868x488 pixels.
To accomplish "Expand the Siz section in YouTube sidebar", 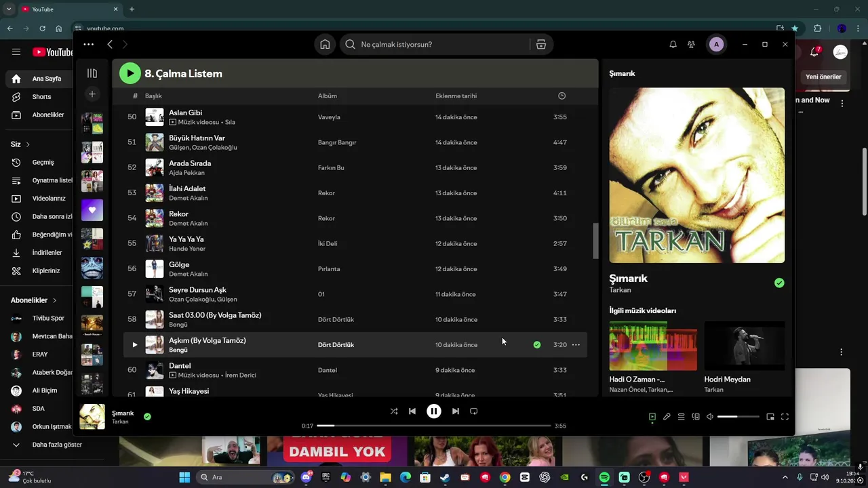I will pos(20,144).
